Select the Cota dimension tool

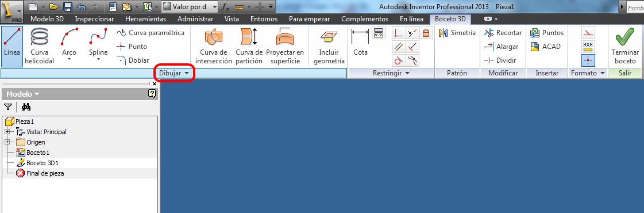click(x=360, y=42)
